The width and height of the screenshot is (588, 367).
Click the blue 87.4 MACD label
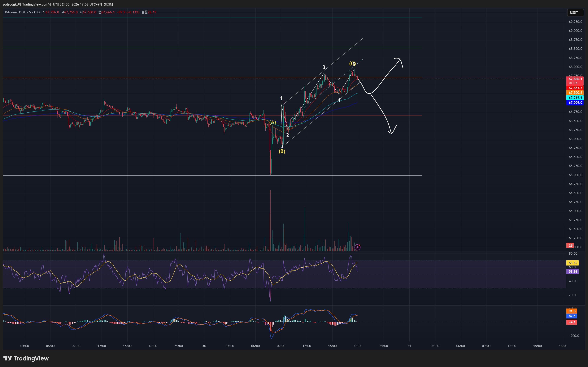pyautogui.click(x=572, y=316)
